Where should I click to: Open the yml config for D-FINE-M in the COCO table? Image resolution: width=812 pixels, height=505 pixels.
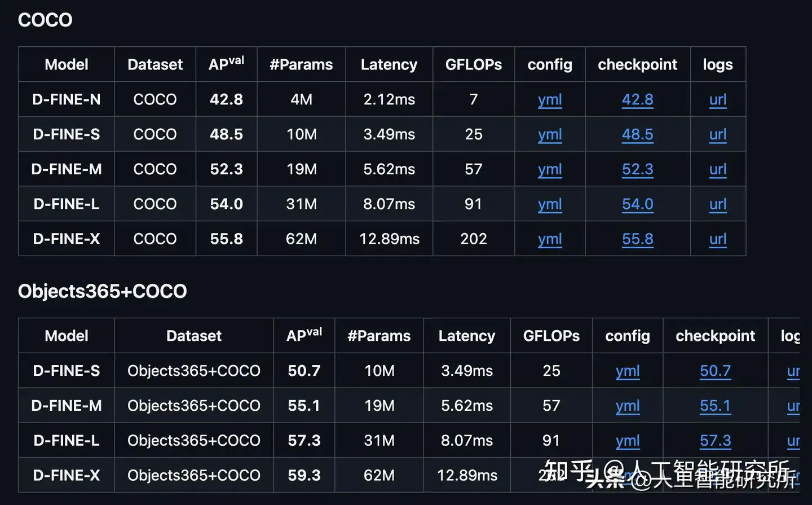pos(550,170)
